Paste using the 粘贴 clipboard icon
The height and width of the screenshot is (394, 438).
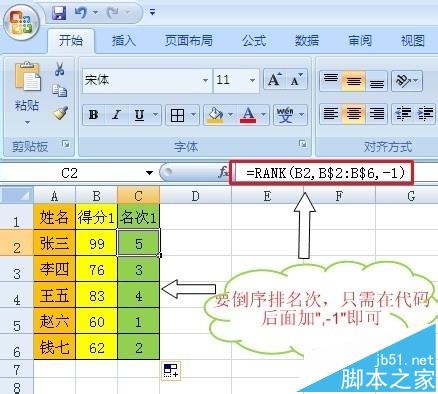click(x=27, y=77)
